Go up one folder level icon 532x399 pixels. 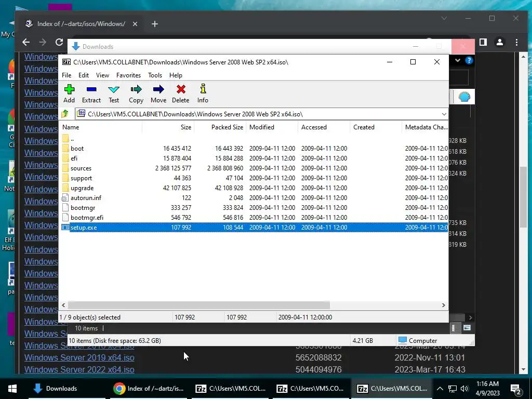pos(65,114)
